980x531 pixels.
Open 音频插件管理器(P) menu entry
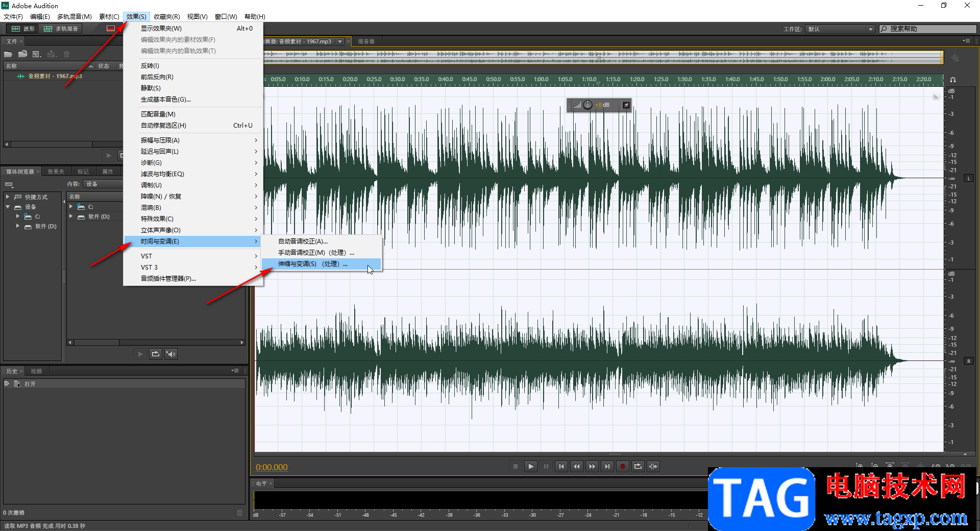[193, 279]
